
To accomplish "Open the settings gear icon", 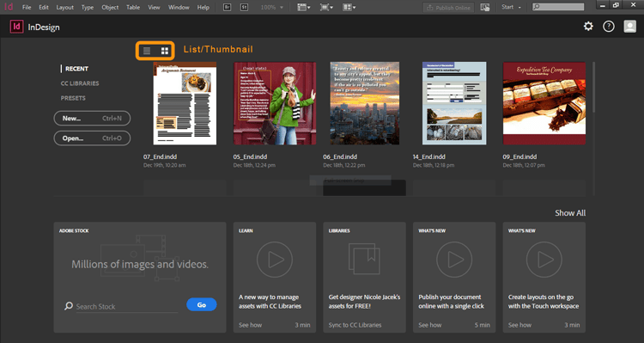I will pos(588,27).
